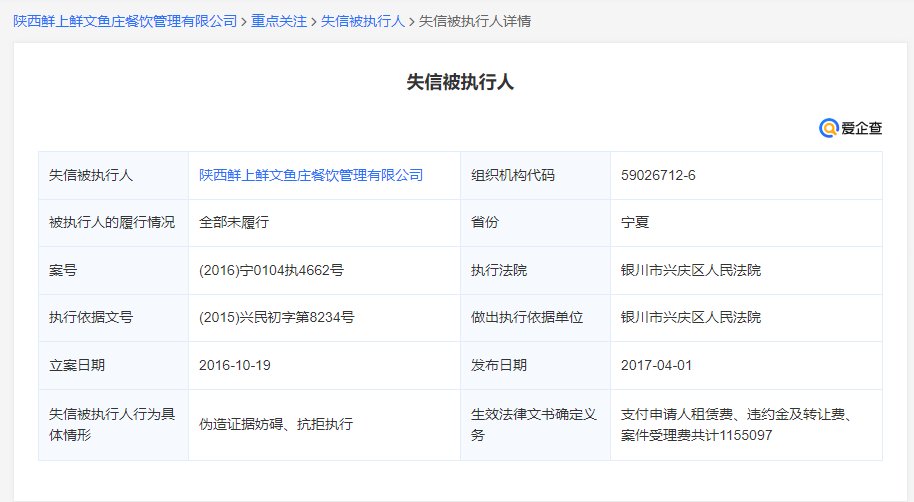The height and width of the screenshot is (502, 914).
Task: Select organization code 59026712-6
Action: click(658, 175)
